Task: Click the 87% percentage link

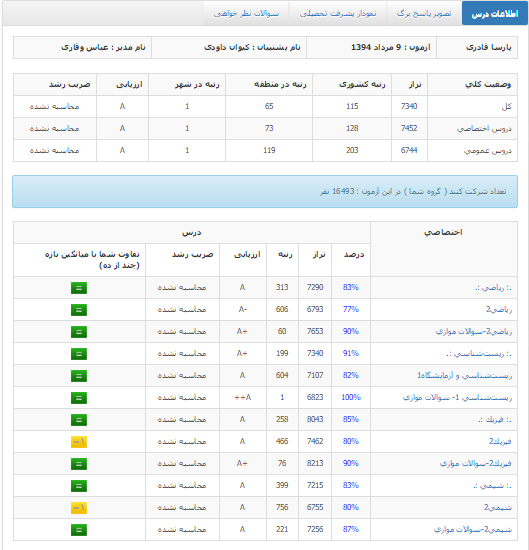Action: pyautogui.click(x=351, y=529)
